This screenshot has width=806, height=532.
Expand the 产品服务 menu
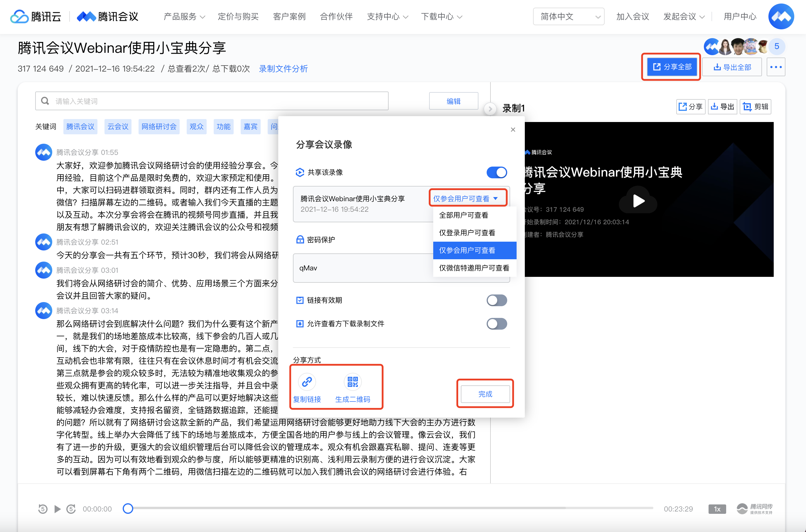184,17
